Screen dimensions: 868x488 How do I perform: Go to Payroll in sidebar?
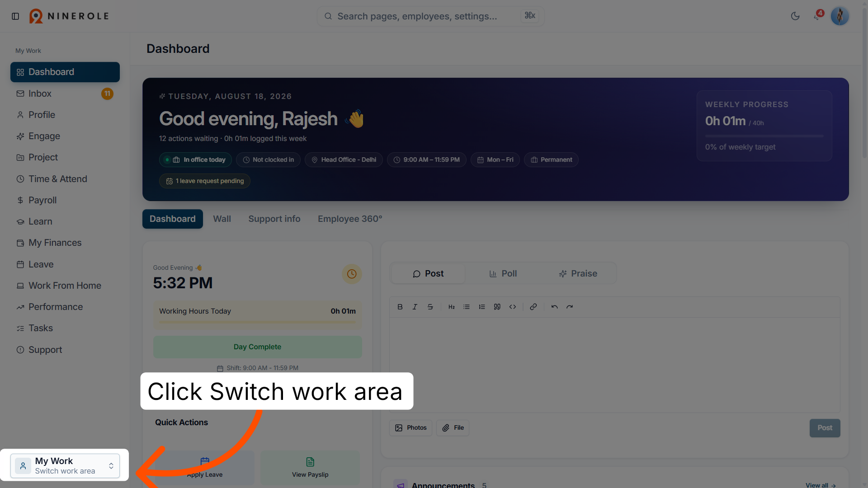coord(65,200)
